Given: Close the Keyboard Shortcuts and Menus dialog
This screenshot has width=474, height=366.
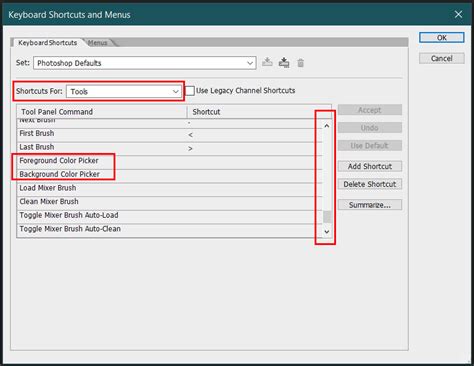Looking at the screenshot, I should [x=458, y=14].
